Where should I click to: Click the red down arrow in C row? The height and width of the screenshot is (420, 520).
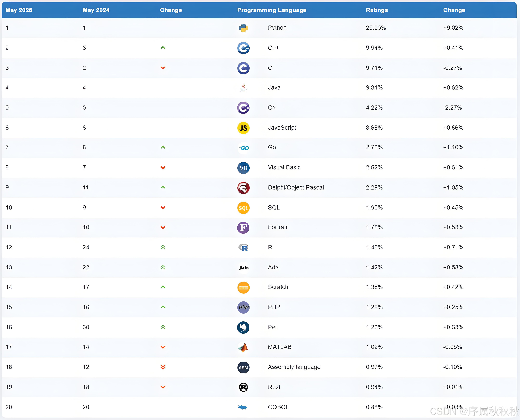[163, 68]
